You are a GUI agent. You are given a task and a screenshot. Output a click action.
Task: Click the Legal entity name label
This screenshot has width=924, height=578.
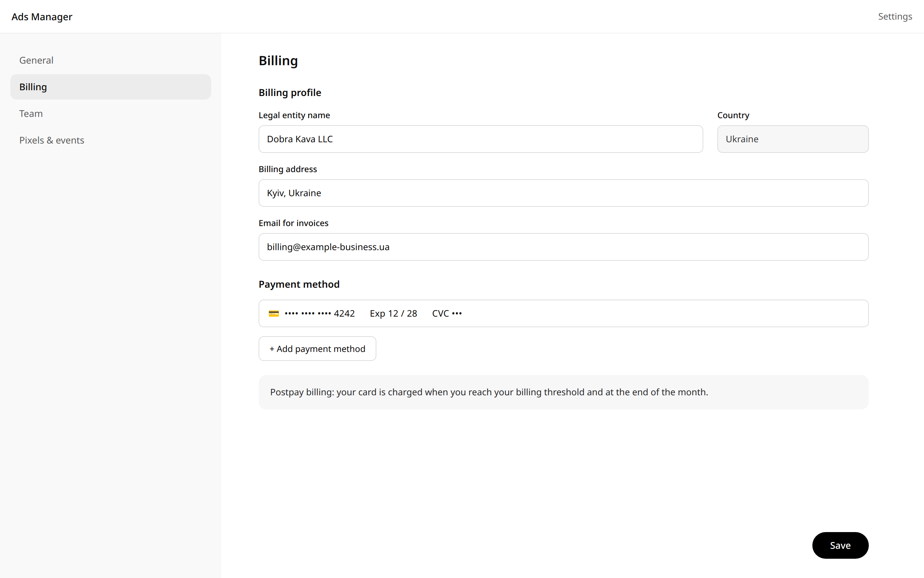(x=295, y=115)
